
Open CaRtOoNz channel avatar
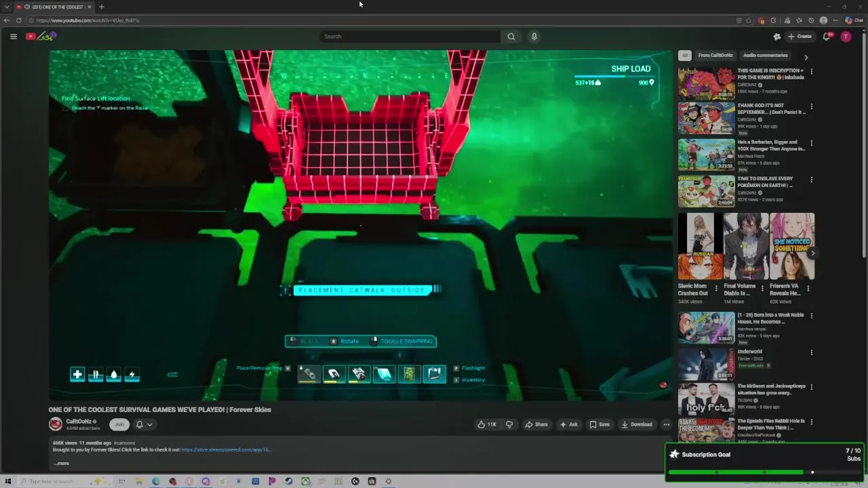click(x=56, y=424)
